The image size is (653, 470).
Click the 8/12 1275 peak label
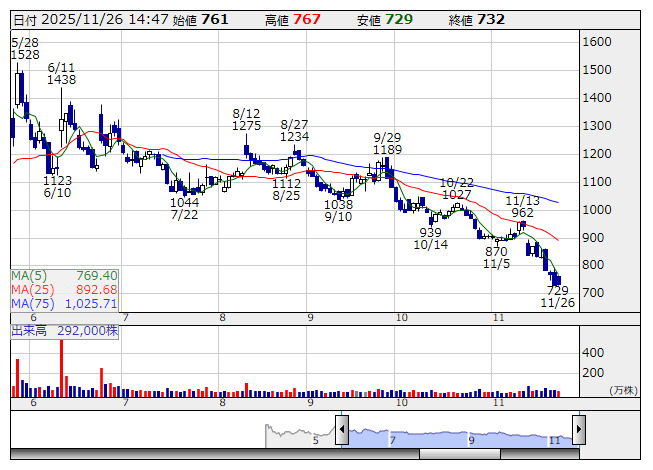(x=246, y=119)
